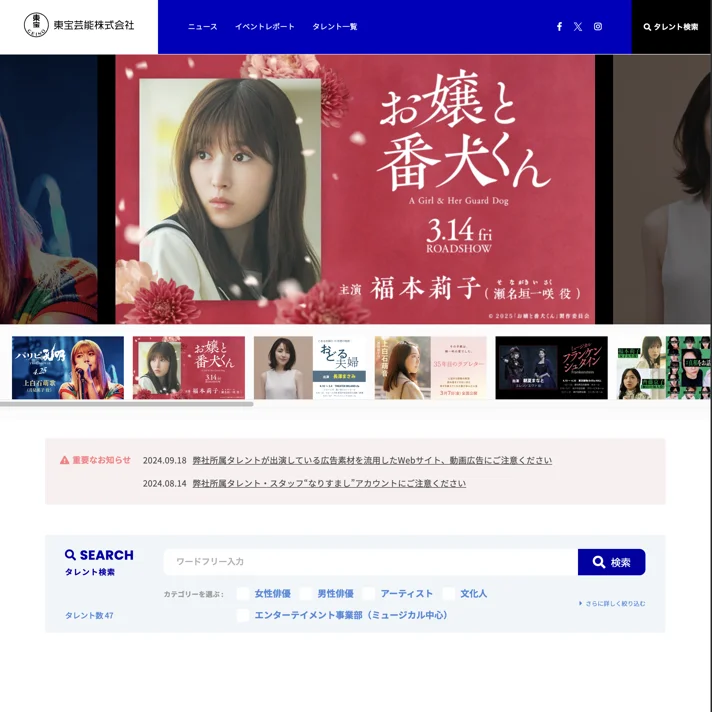712x712 pixels.
Task: Select the パリピ孔明 thumbnail
Action: click(68, 368)
